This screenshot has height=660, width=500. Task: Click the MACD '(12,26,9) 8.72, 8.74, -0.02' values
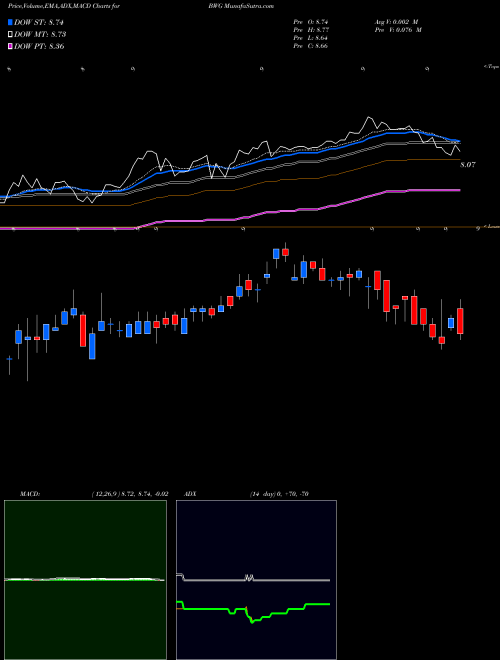[x=130, y=494]
